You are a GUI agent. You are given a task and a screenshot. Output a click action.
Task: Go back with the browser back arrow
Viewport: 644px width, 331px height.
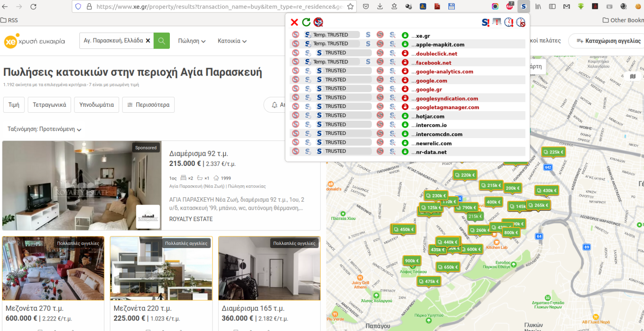[x=5, y=6]
